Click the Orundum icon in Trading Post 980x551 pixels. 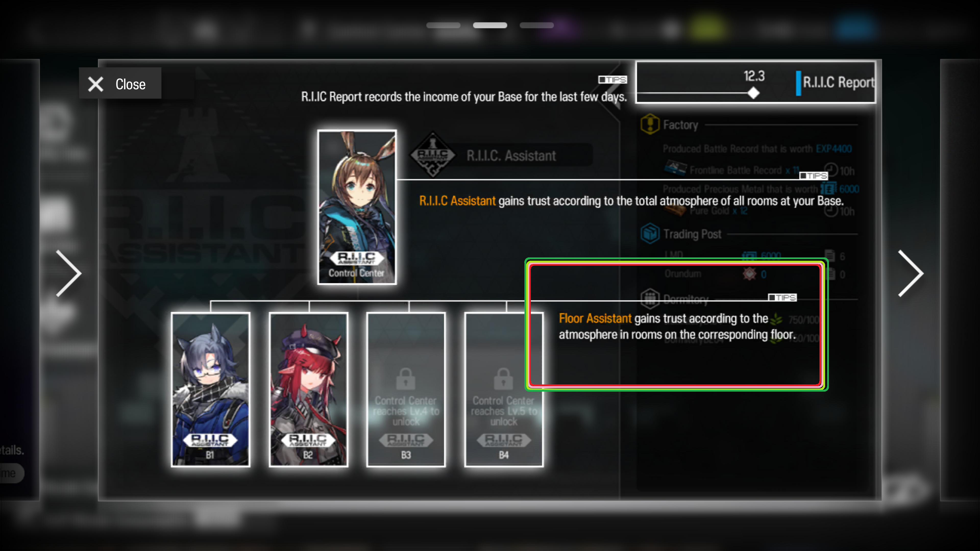click(750, 274)
